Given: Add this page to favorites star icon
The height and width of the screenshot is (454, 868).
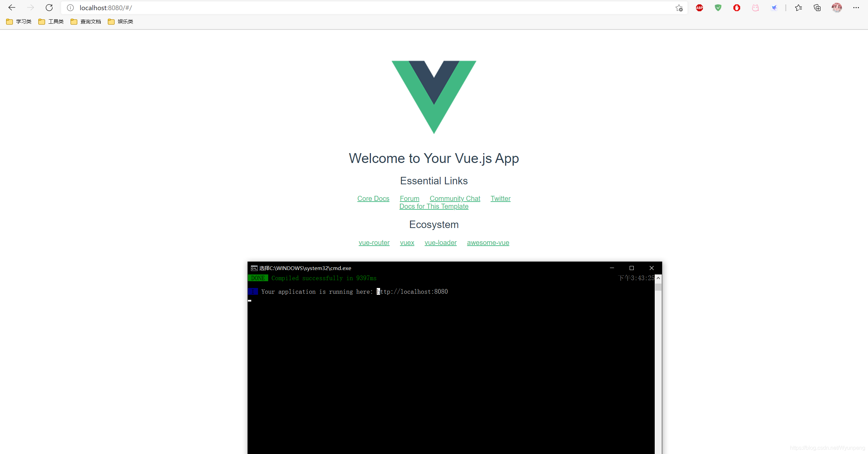Looking at the screenshot, I should tap(679, 8).
